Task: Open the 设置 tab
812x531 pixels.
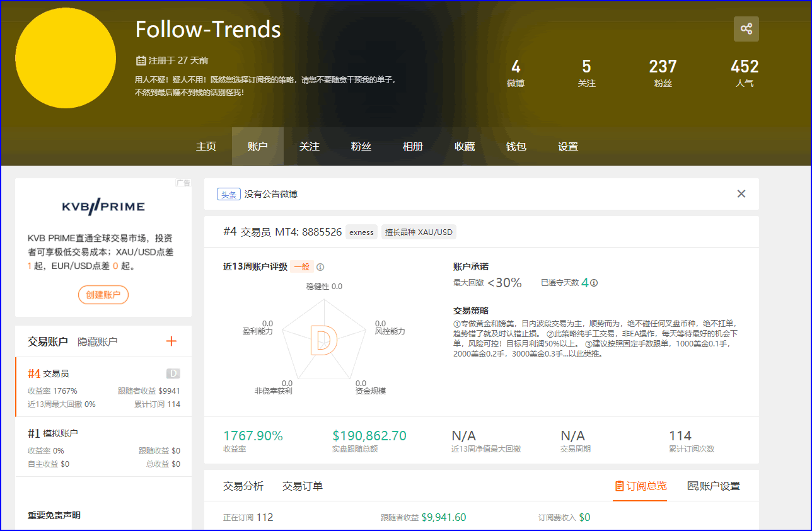Action: [x=568, y=146]
